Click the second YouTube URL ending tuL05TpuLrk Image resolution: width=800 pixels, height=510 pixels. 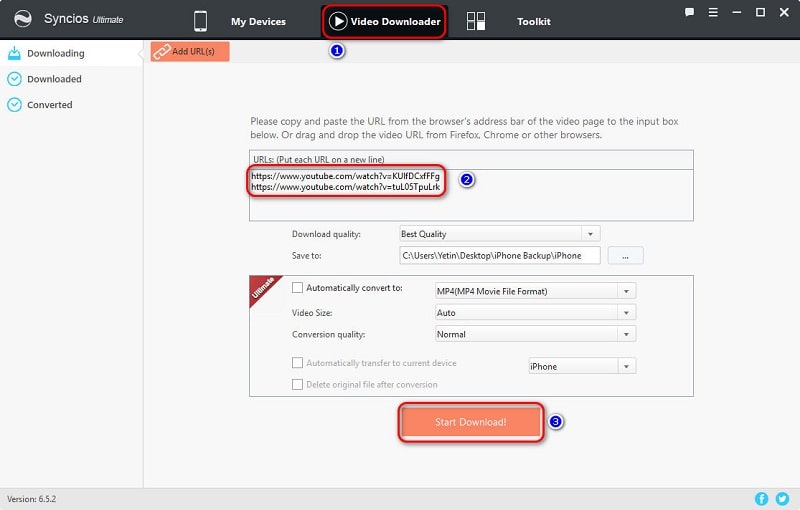(345, 187)
